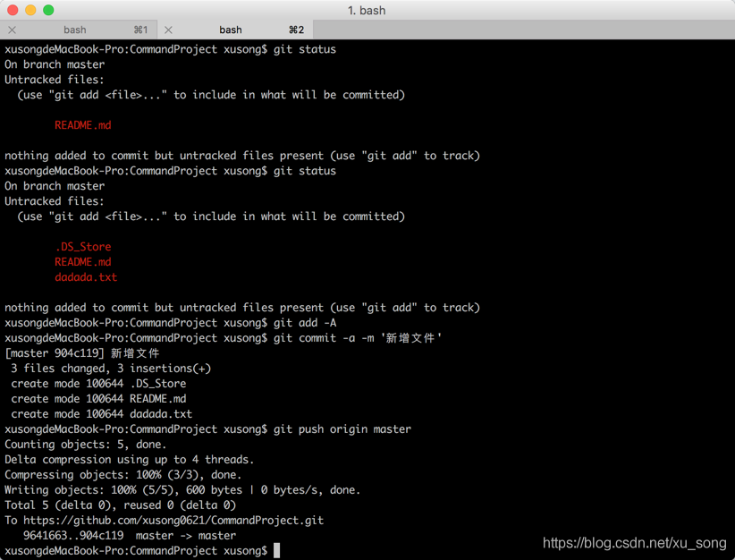735x560 pixels.
Task: Click 'Delta compression using up to 4 threads' line
Action: coord(130,460)
